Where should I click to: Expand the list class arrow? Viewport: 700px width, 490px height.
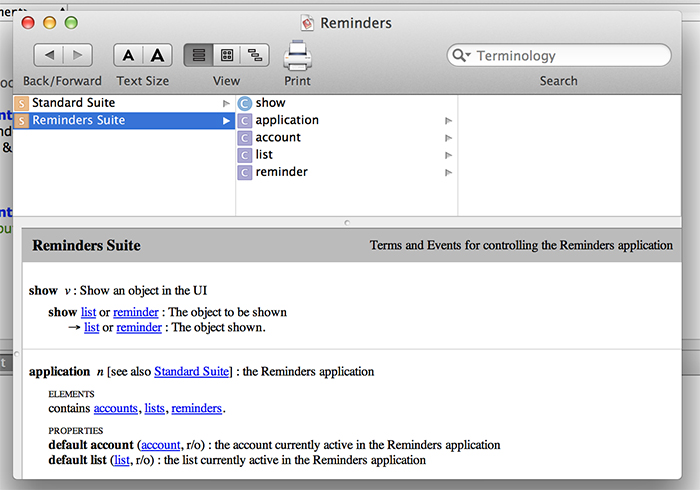(x=449, y=155)
